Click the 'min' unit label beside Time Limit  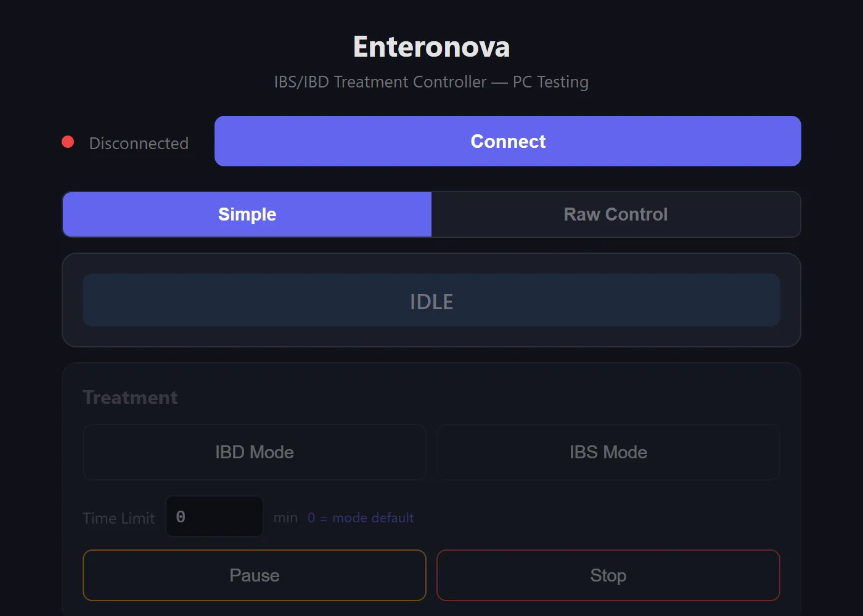tap(285, 517)
